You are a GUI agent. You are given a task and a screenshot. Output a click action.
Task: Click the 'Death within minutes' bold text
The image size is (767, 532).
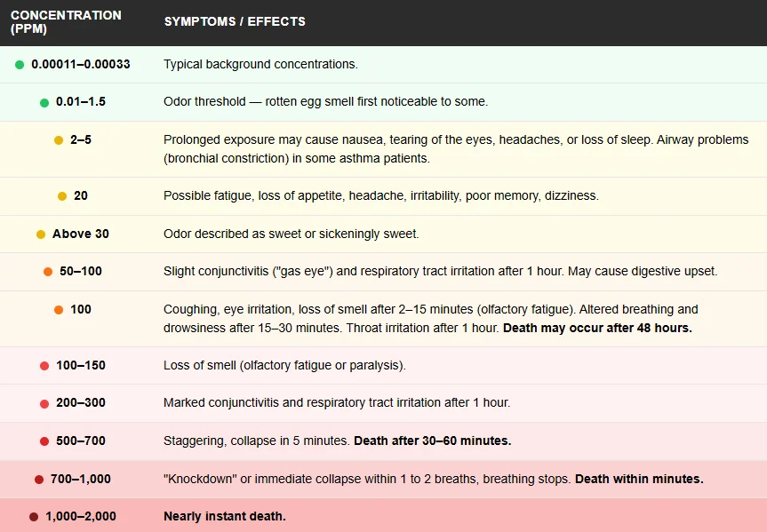point(639,479)
